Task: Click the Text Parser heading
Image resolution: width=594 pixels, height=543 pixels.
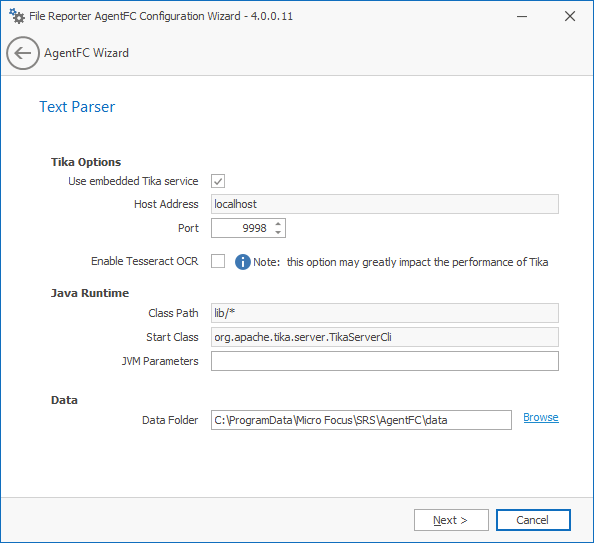Action: [x=77, y=107]
